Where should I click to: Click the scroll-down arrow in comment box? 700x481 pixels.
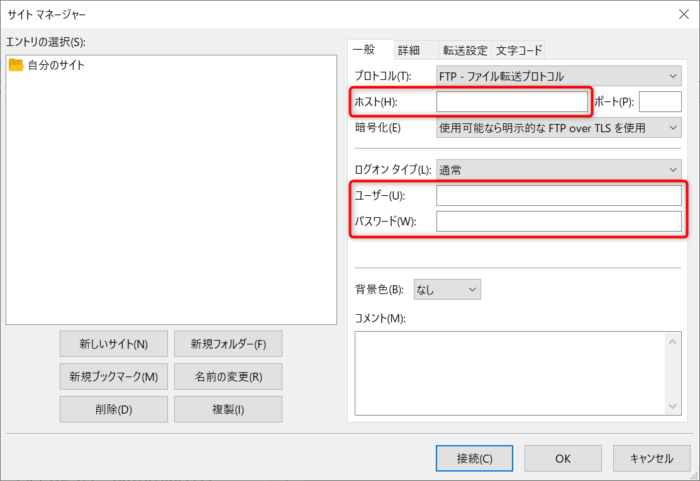click(674, 405)
